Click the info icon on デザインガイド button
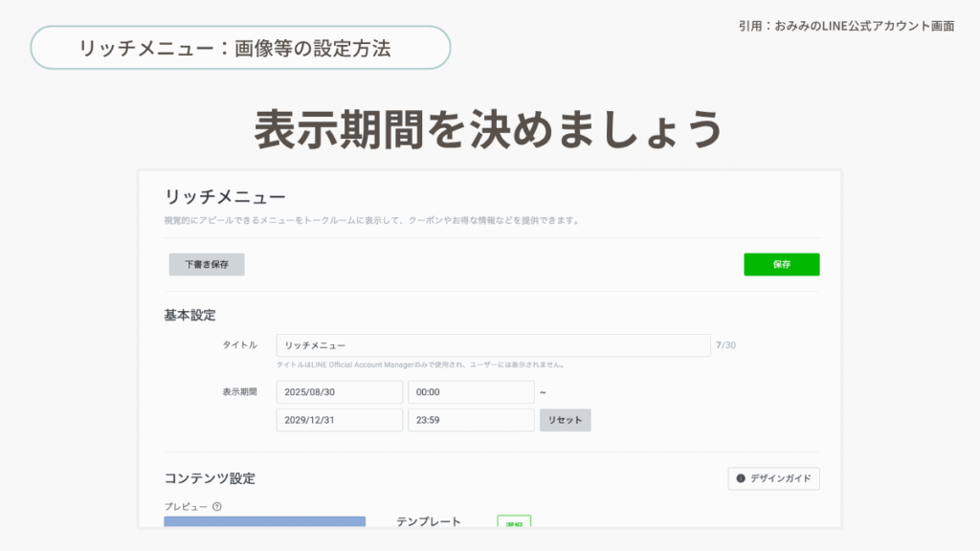 click(x=741, y=478)
